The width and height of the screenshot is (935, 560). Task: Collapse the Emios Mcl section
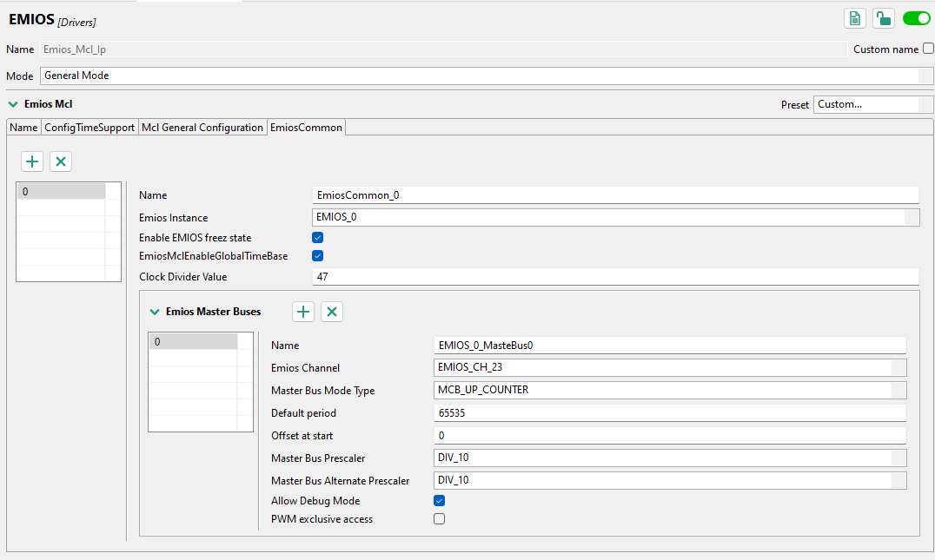tap(13, 104)
